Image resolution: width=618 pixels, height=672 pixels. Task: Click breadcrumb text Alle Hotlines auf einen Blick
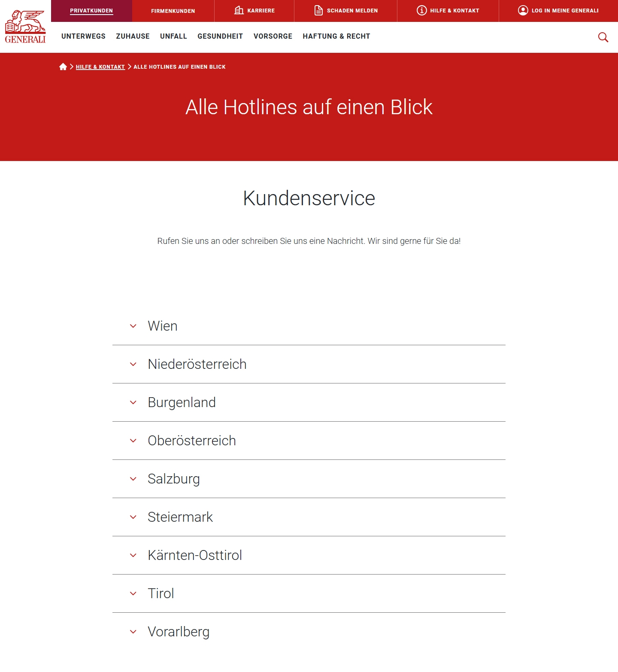click(x=179, y=67)
